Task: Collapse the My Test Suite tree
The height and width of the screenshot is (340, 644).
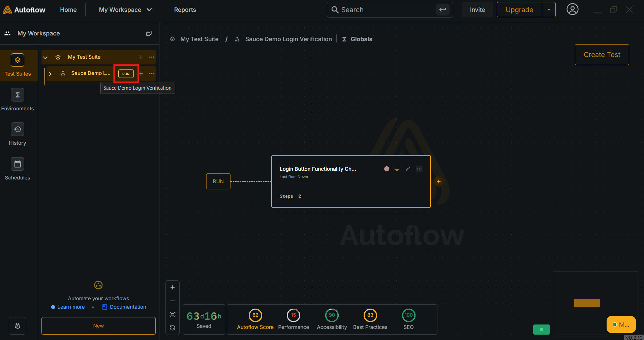Action: coord(45,57)
